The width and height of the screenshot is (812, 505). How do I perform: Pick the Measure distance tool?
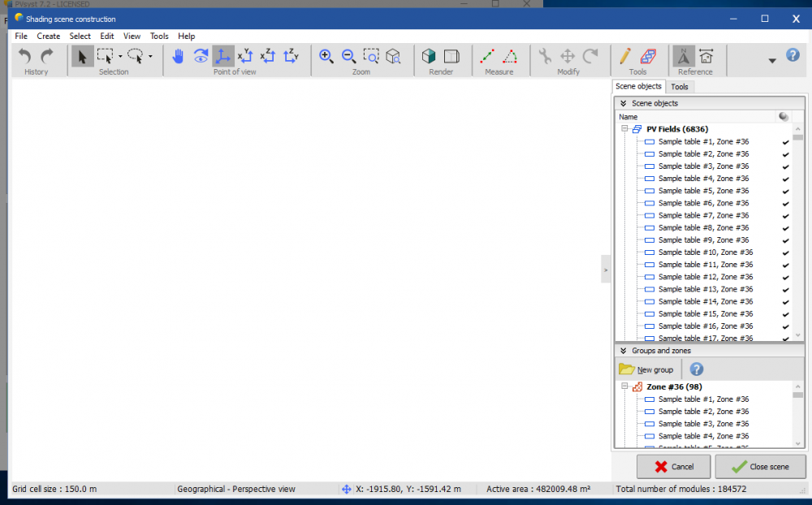coord(487,56)
